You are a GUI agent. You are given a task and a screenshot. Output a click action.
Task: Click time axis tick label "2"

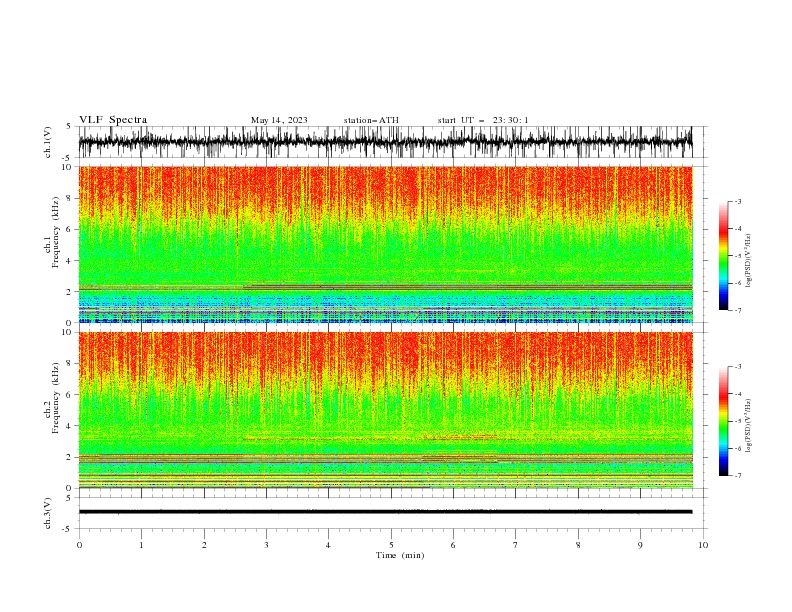204,545
